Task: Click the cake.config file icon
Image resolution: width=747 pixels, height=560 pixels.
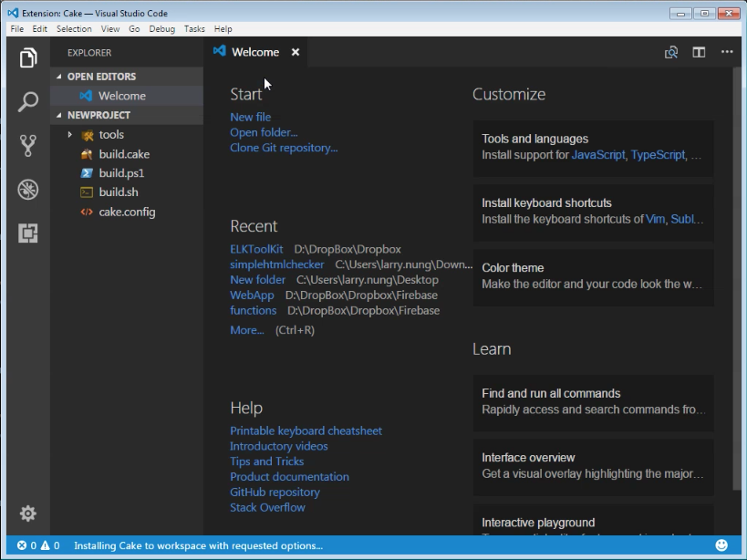Action: 87,212
